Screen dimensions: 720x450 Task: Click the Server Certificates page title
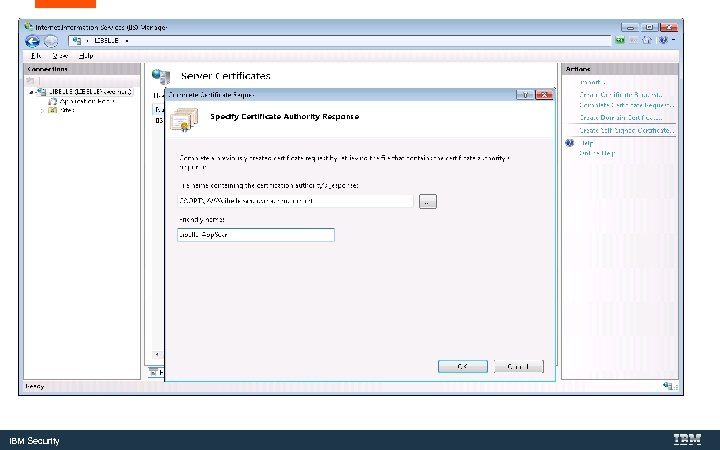point(225,76)
